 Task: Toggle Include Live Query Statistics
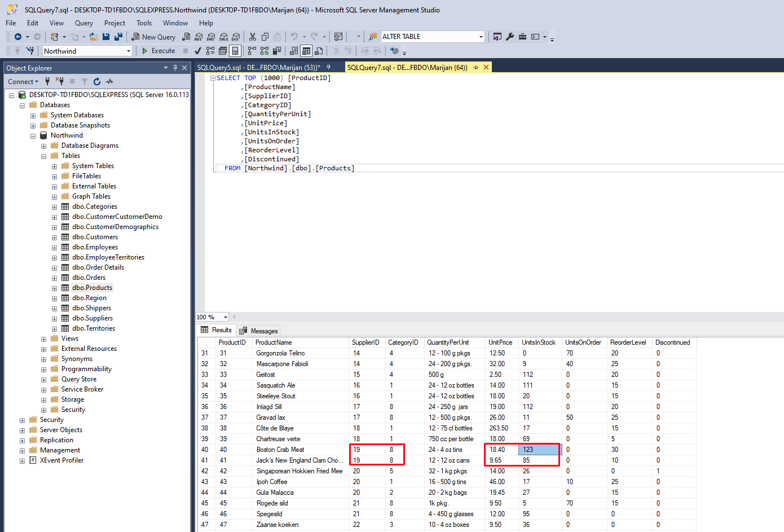click(265, 51)
